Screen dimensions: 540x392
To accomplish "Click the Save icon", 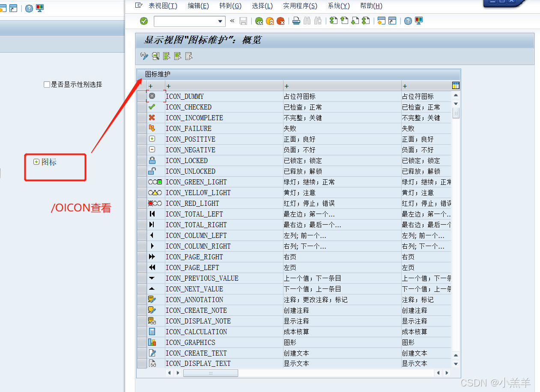I will pyautogui.click(x=243, y=21).
